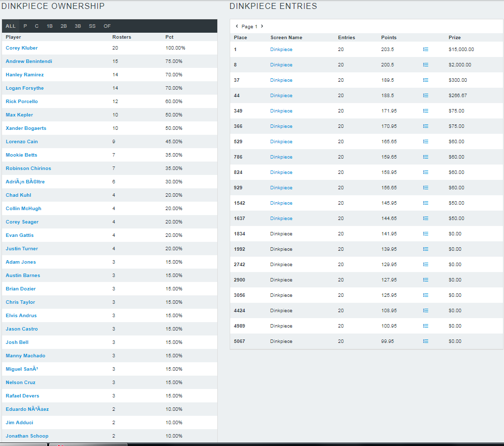Select the 200.5 points value
The height and width of the screenshot is (446, 504).
pyautogui.click(x=387, y=65)
